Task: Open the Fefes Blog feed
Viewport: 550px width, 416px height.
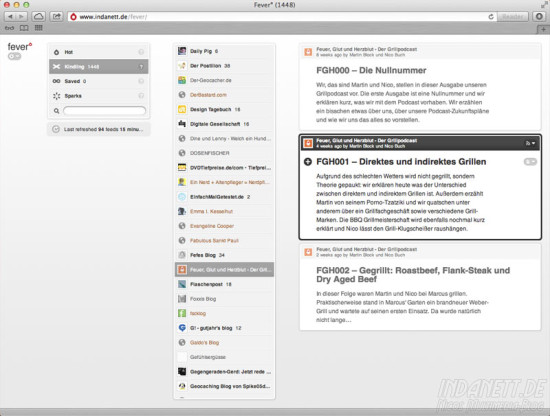Action: pos(224,255)
